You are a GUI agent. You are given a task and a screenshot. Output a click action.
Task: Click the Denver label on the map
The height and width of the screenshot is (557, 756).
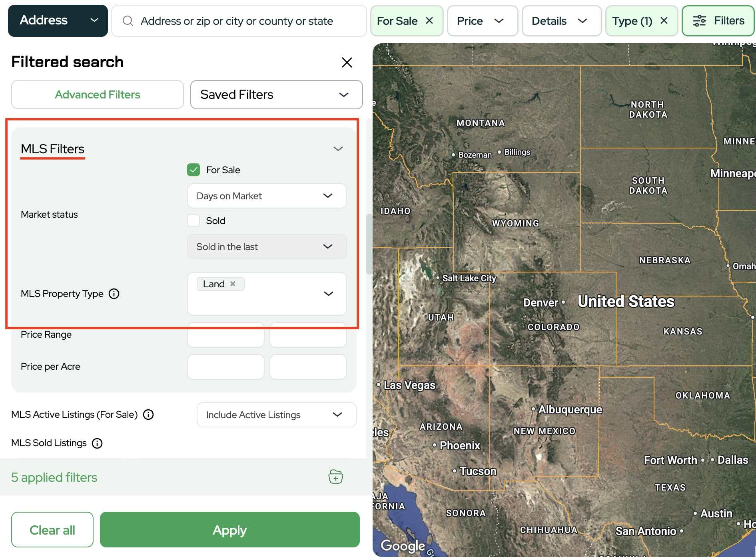[541, 303]
